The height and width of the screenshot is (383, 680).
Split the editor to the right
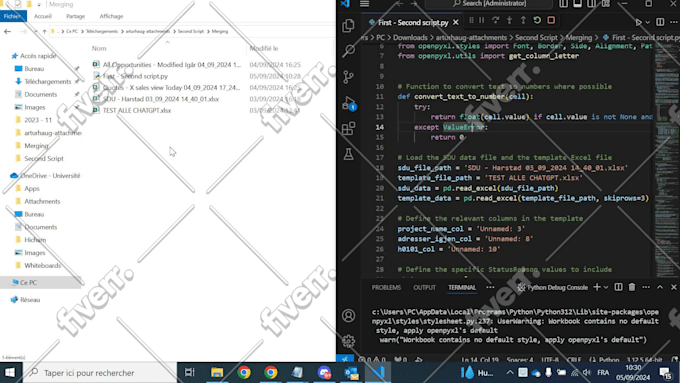(660, 22)
